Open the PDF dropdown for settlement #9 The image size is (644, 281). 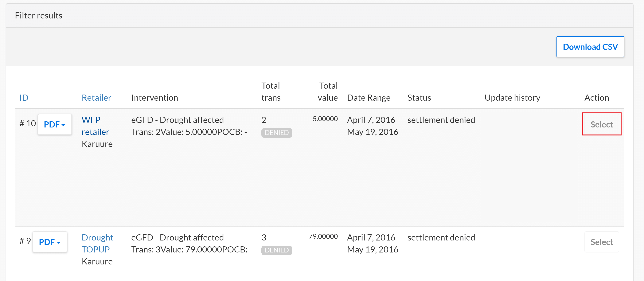pyautogui.click(x=50, y=242)
